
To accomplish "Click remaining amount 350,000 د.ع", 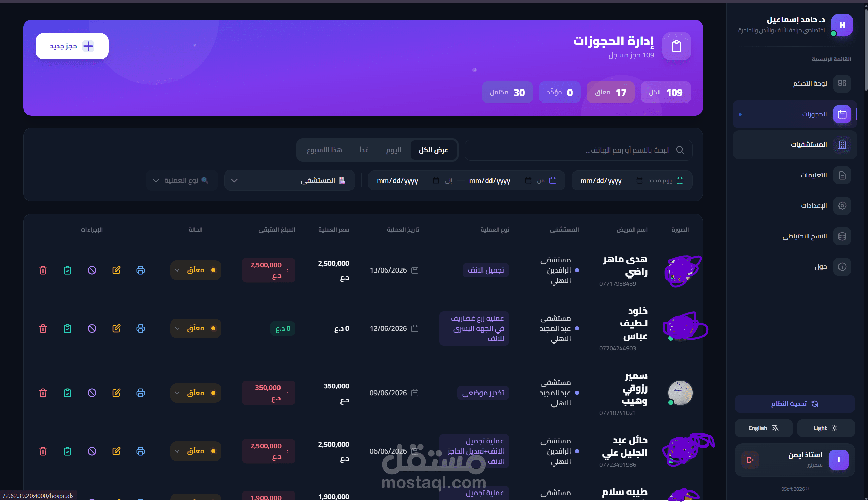I will [x=268, y=393].
